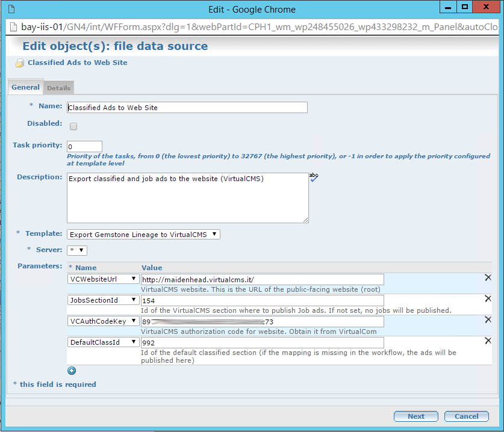This screenshot has width=504, height=432.
Task: Delete the VCAuthCodeKey parameter row
Action: click(x=488, y=319)
